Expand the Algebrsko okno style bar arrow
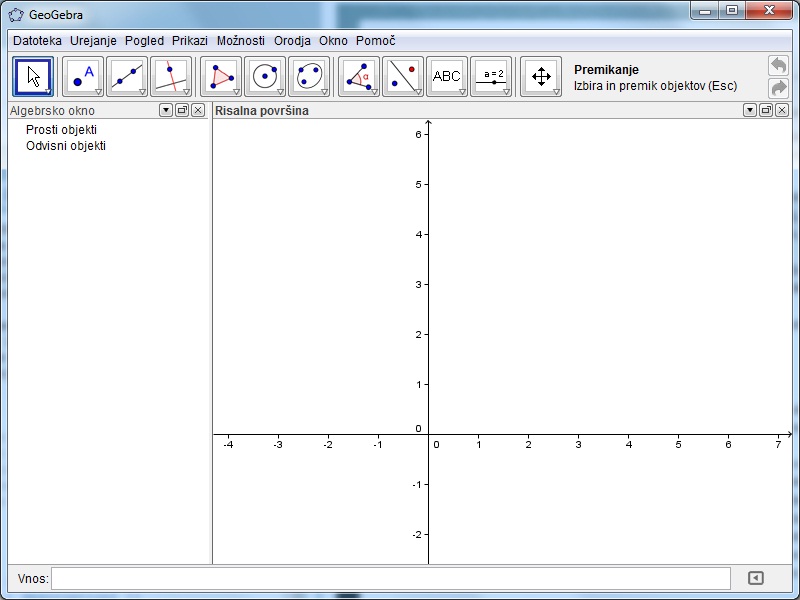This screenshot has width=800, height=600. pyautogui.click(x=166, y=110)
